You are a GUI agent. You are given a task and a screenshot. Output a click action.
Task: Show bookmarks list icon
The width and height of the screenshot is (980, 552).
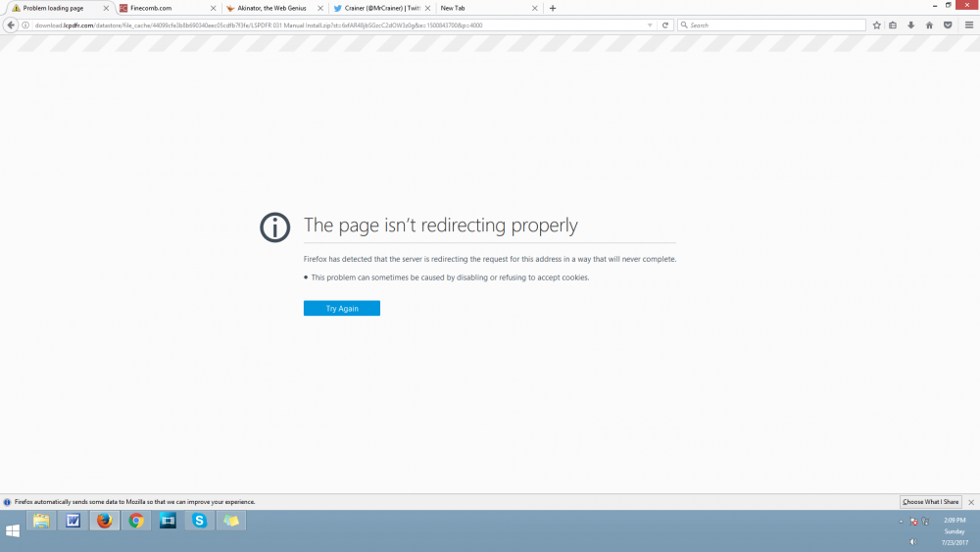(893, 25)
